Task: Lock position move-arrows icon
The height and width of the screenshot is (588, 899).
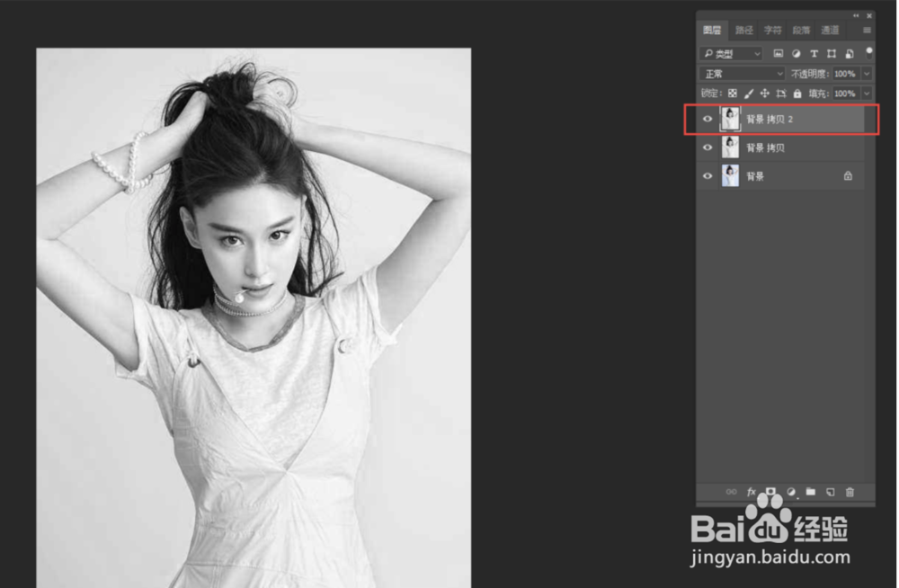Action: pyautogui.click(x=765, y=93)
